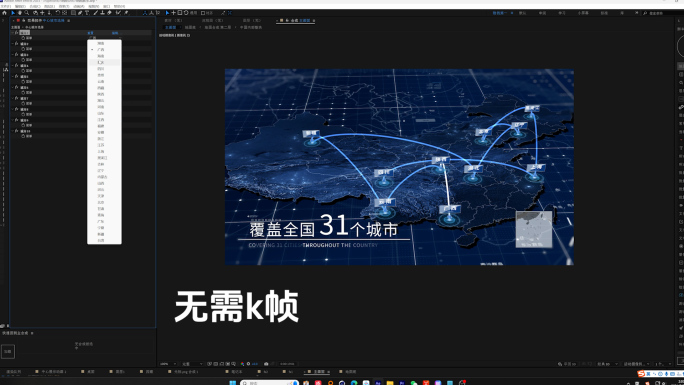Switch to 主画面 timeline tab at bottom
This screenshot has height=385, width=684.
click(318, 371)
